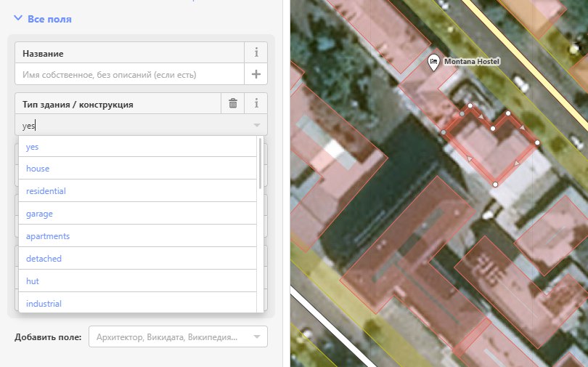Select 'industrial' building type option
The image size is (588, 367).
pyautogui.click(x=138, y=302)
